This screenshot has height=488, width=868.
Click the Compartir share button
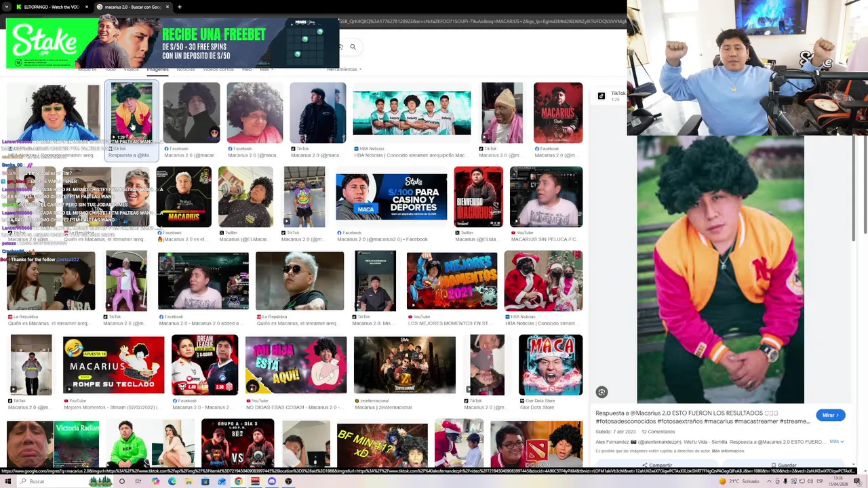point(656,466)
